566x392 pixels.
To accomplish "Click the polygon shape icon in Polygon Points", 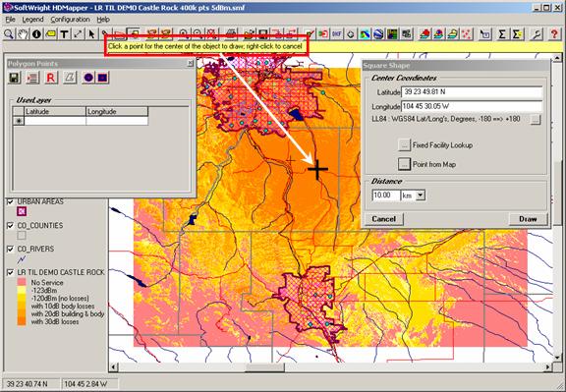I will pos(70,78).
